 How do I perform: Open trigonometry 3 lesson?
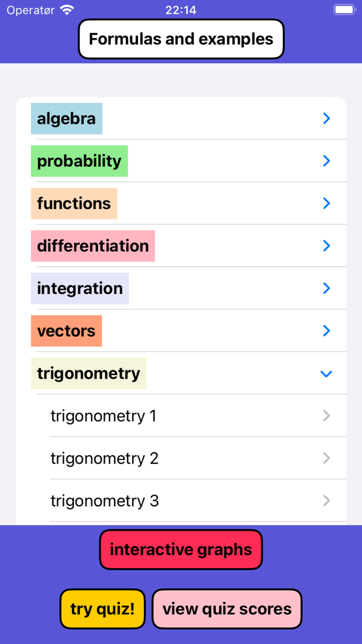click(x=104, y=501)
